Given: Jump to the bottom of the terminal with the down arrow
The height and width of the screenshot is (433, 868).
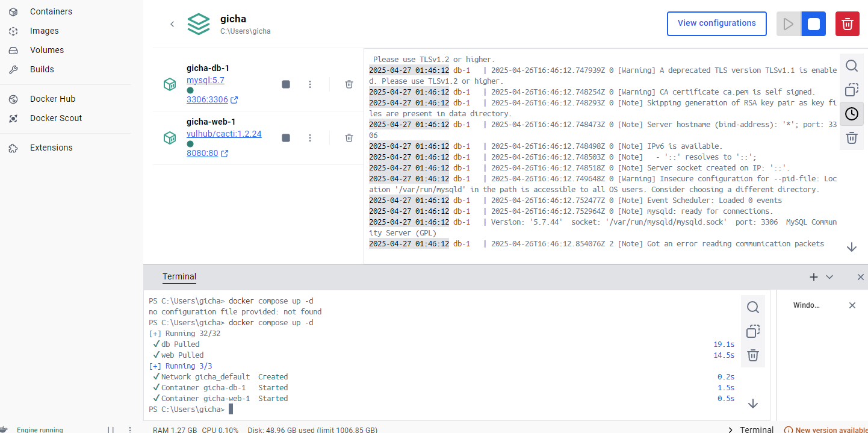Looking at the screenshot, I should 753,403.
